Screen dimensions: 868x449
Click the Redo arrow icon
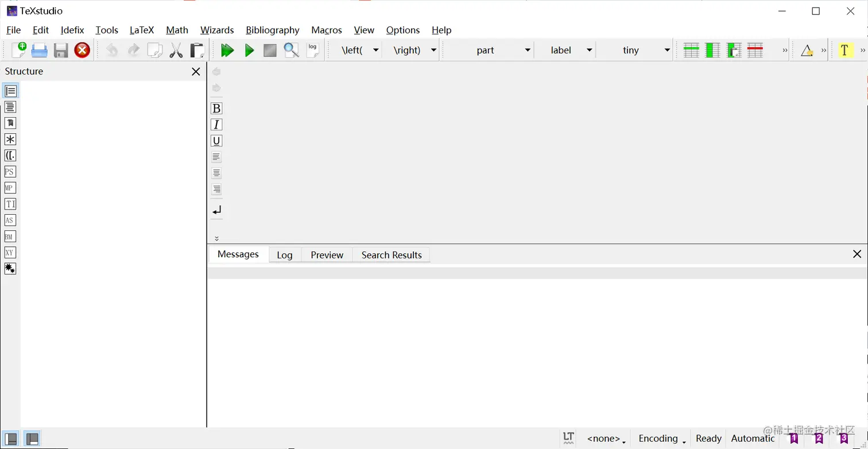pos(133,51)
